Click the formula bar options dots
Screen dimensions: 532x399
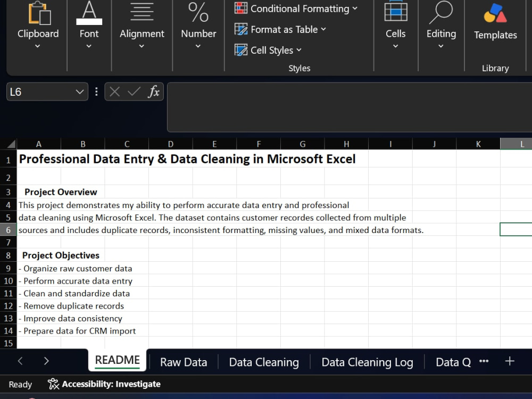pyautogui.click(x=96, y=92)
